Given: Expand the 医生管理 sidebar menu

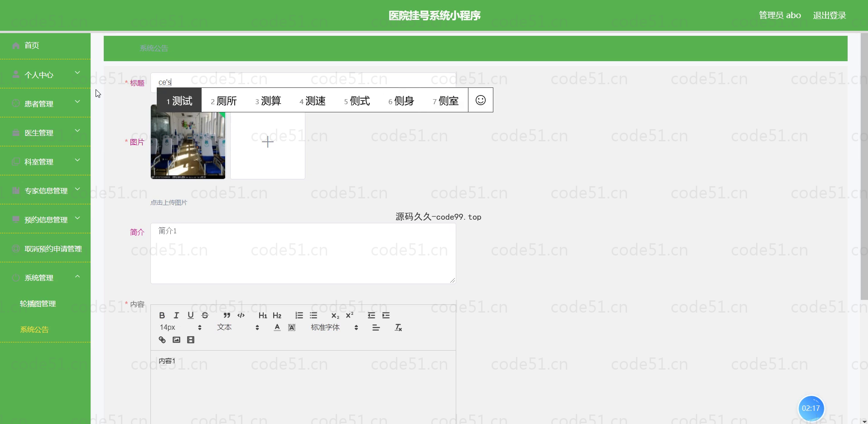Looking at the screenshot, I should click(x=45, y=132).
